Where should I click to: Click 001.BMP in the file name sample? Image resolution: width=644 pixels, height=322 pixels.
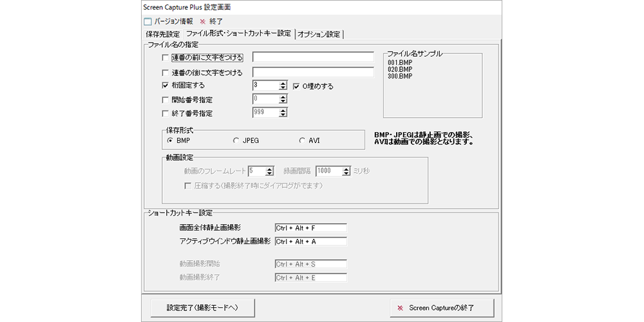pyautogui.click(x=400, y=62)
